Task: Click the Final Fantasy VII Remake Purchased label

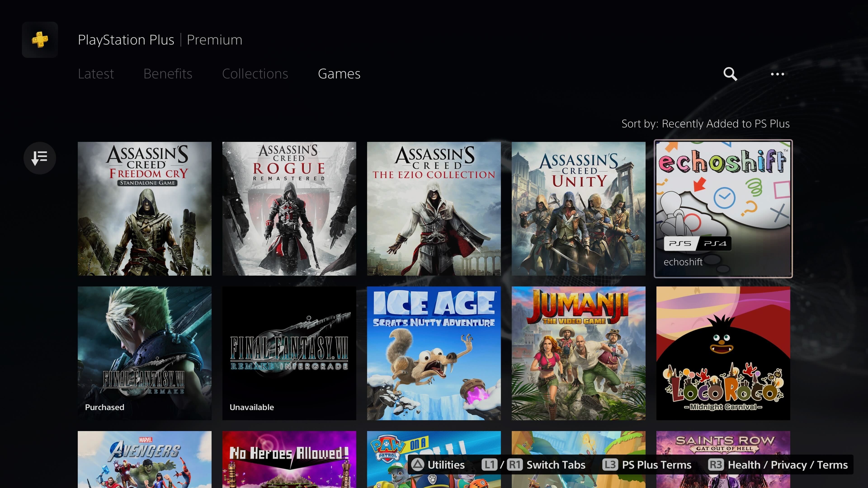Action: 104,407
